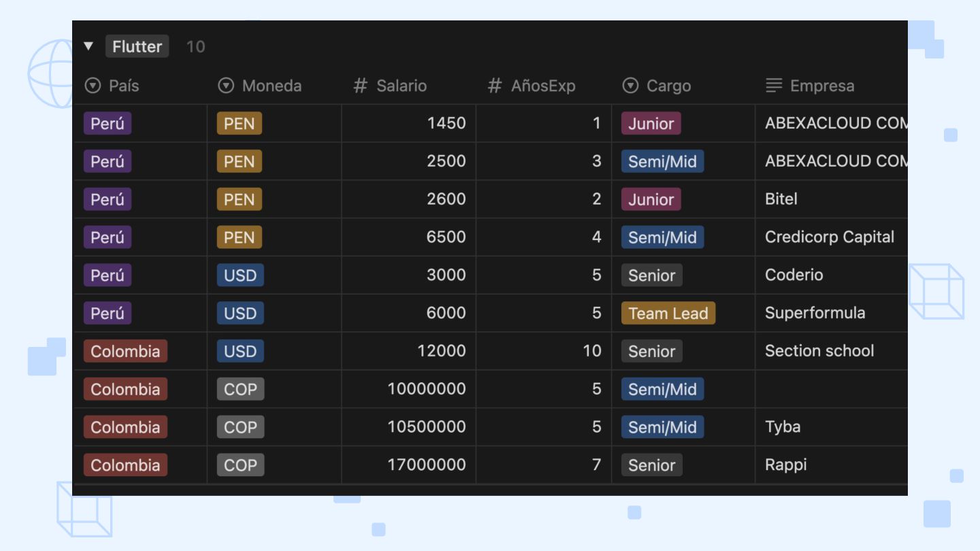
Task: Open the Empresa column header menu
Action: [x=822, y=86]
